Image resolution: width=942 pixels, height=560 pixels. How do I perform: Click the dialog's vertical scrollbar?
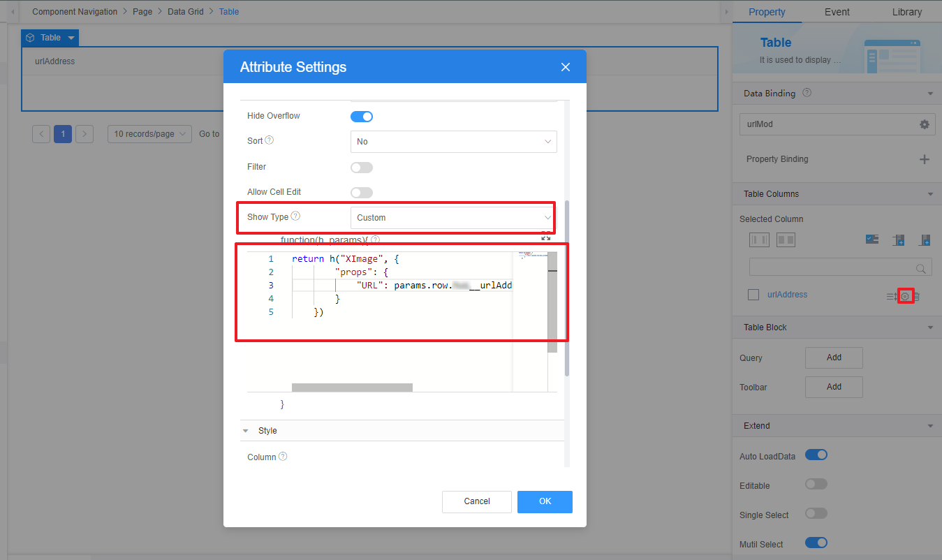coord(567,288)
